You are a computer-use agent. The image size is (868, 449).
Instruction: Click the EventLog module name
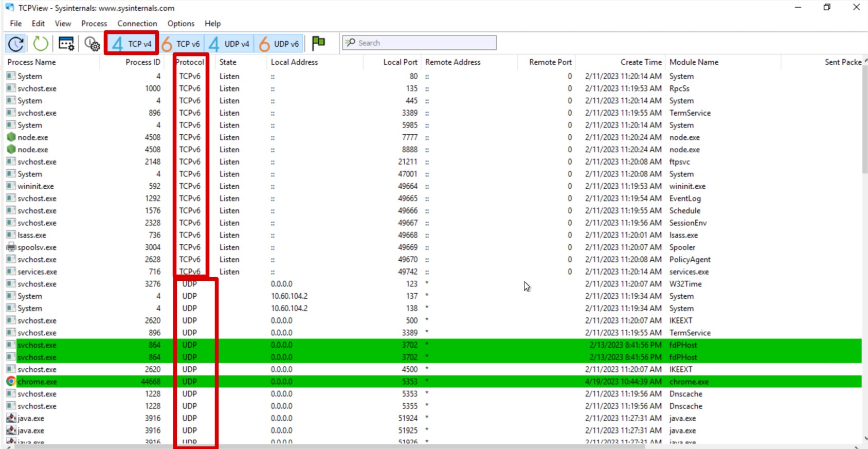(x=685, y=199)
